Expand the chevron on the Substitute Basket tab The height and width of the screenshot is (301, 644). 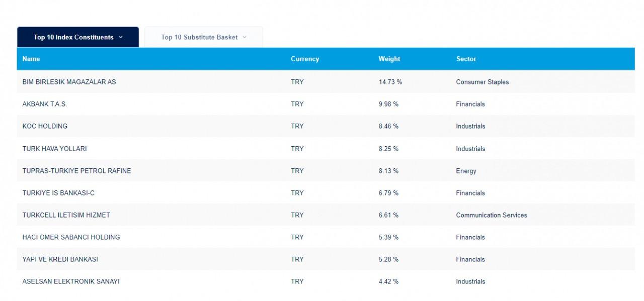(245, 37)
